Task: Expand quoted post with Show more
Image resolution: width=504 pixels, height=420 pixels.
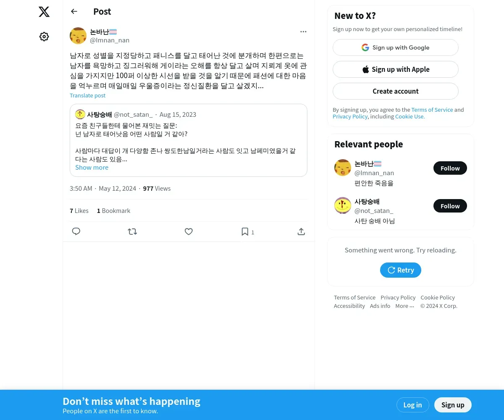Action: pyautogui.click(x=92, y=167)
